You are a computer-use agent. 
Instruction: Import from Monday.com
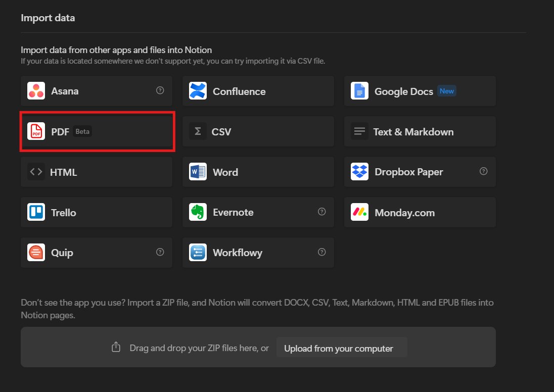(420, 212)
